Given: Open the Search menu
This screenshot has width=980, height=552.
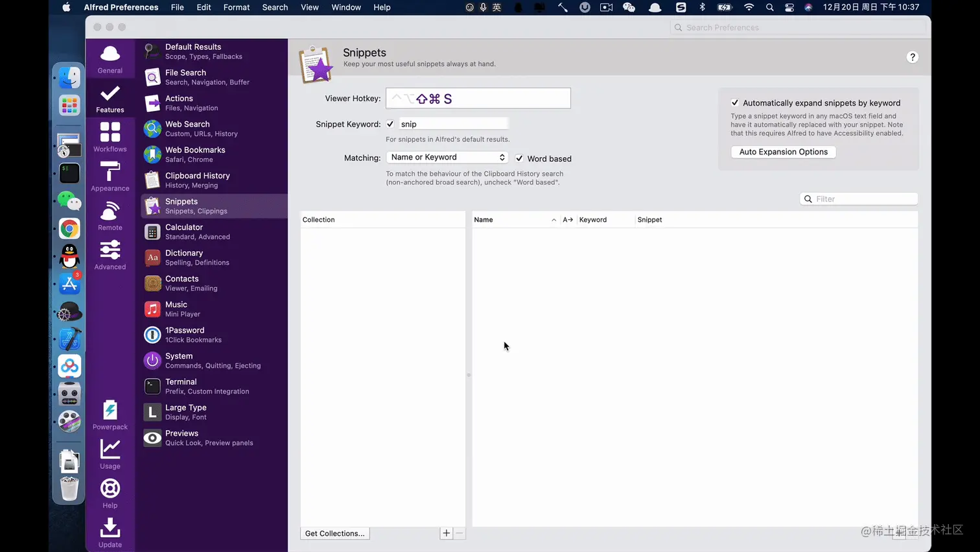Looking at the screenshot, I should [275, 7].
